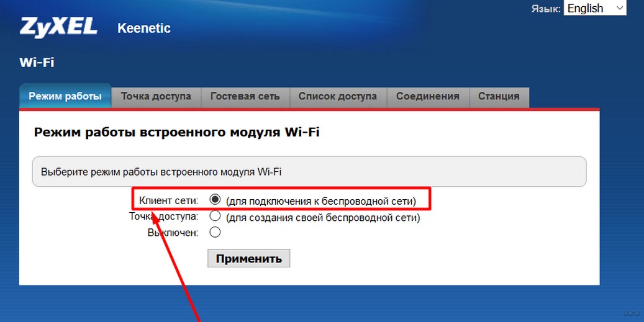Click the label Выключен:
The height and width of the screenshot is (322, 644).
[x=173, y=233]
